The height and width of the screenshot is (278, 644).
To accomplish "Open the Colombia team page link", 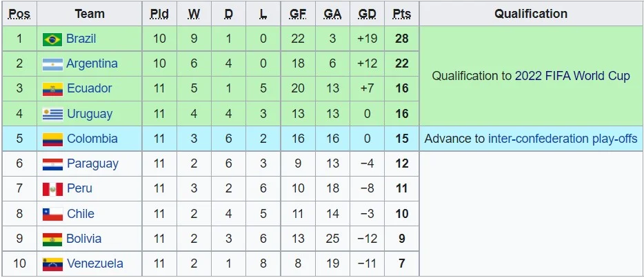I will click(92, 139).
